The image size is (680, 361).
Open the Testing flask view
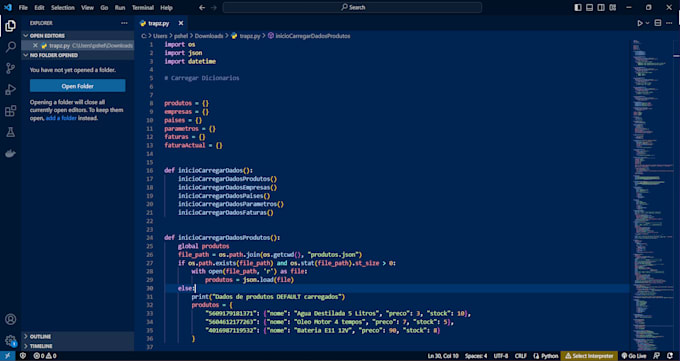10,132
